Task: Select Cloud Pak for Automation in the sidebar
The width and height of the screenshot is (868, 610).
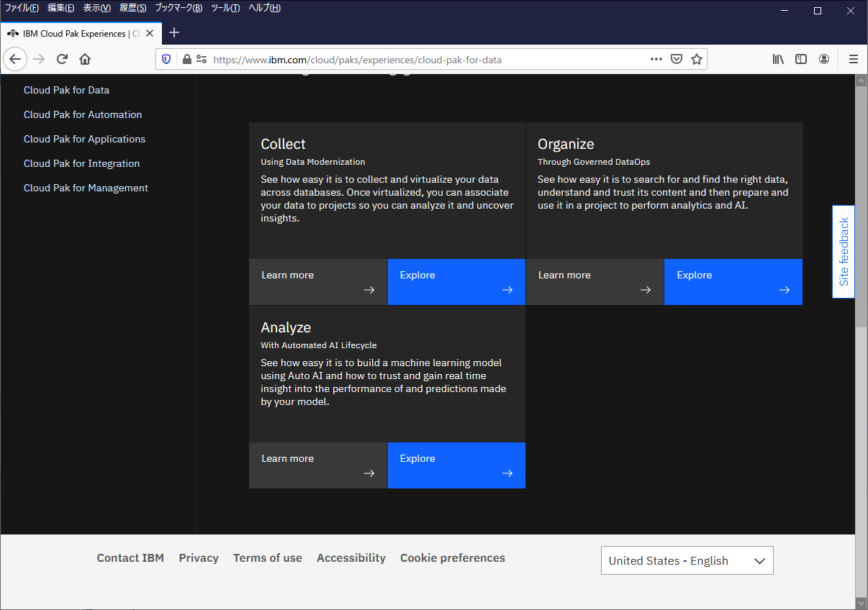Action: (x=83, y=114)
